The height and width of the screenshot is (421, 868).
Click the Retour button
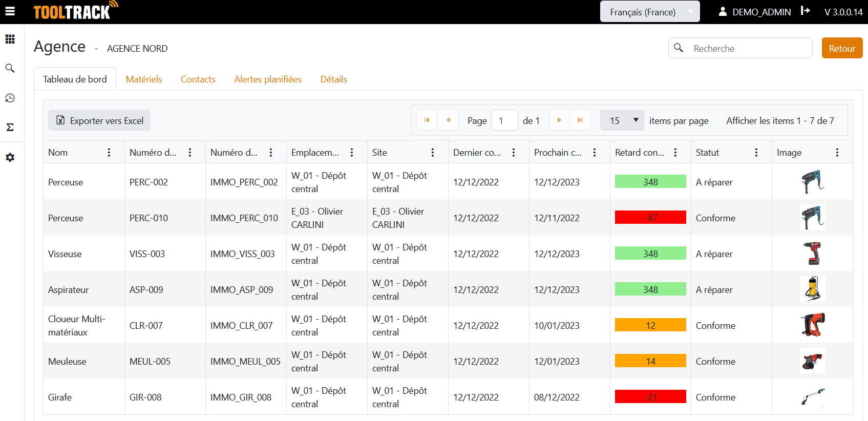pos(842,48)
